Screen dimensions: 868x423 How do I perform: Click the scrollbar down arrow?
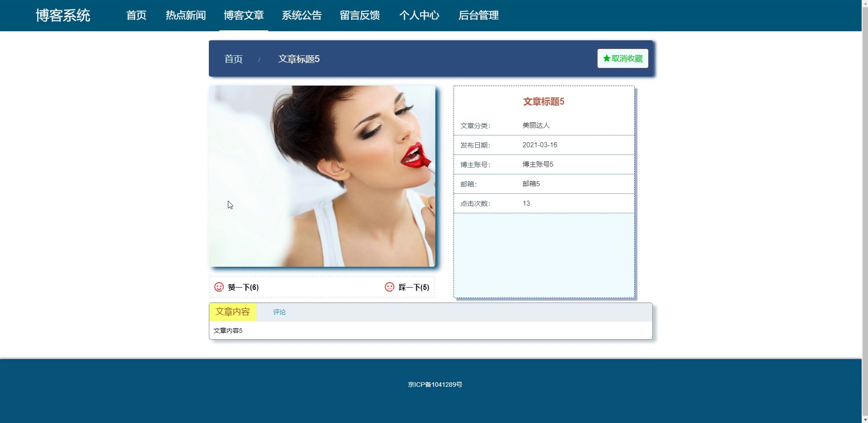[864, 419]
